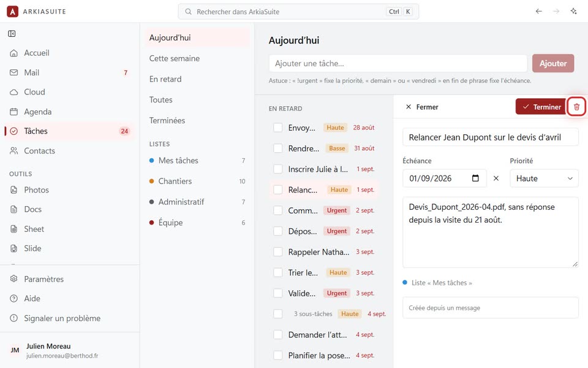Check the Basse priority task dated 31 août
588x368 pixels.
tap(278, 148)
